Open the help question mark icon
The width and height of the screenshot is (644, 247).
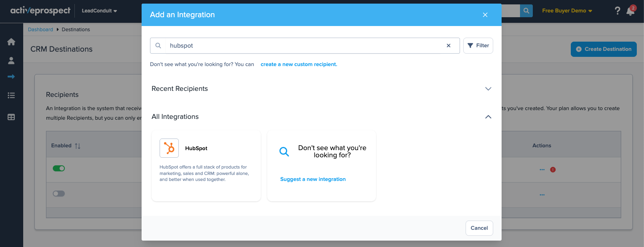tap(617, 11)
